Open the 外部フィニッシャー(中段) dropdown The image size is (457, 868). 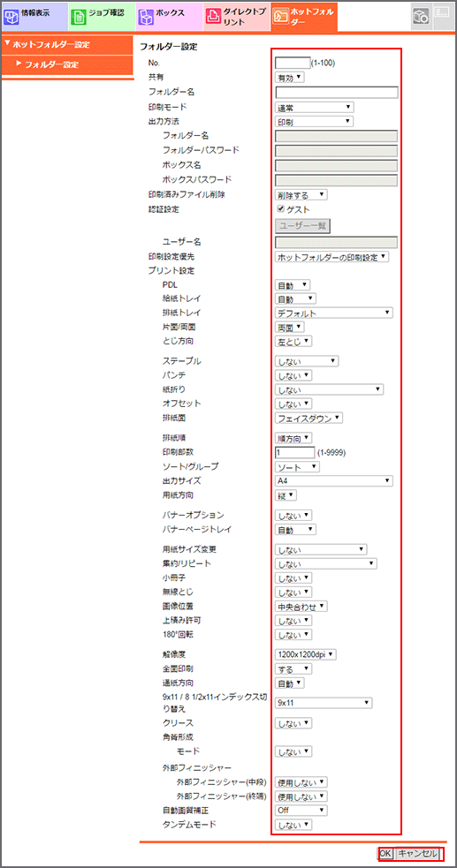[301, 782]
